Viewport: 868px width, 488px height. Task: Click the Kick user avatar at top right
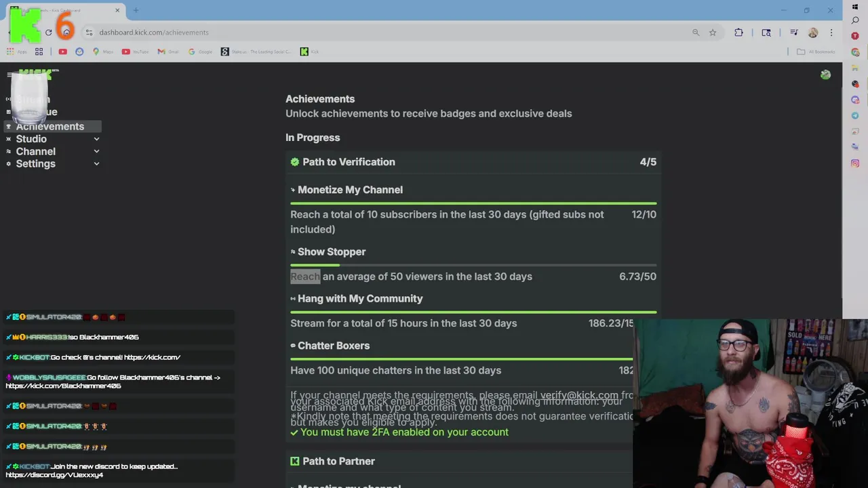pos(825,75)
